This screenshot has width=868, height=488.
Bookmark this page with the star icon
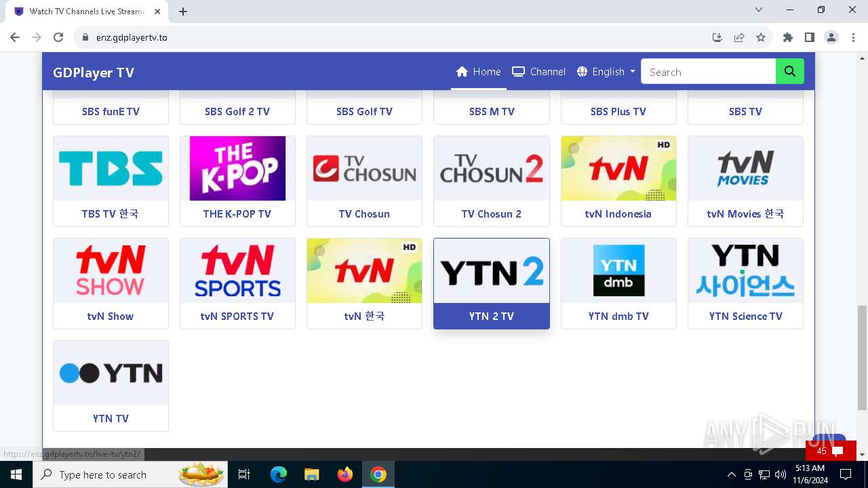click(x=761, y=37)
